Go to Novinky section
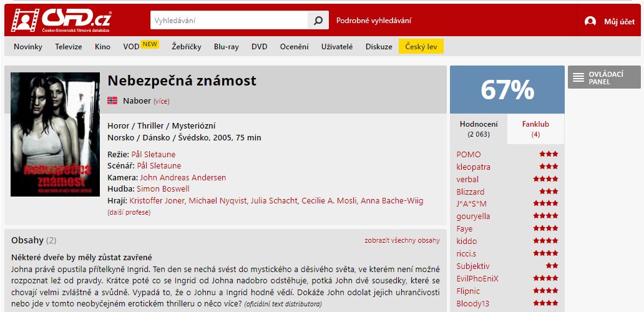The image size is (644, 312). [28, 47]
